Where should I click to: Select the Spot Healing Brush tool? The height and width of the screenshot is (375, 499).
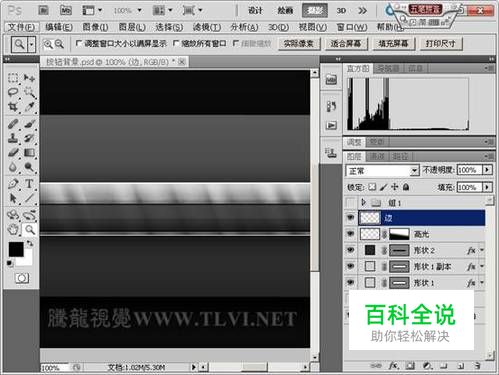[x=13, y=124]
